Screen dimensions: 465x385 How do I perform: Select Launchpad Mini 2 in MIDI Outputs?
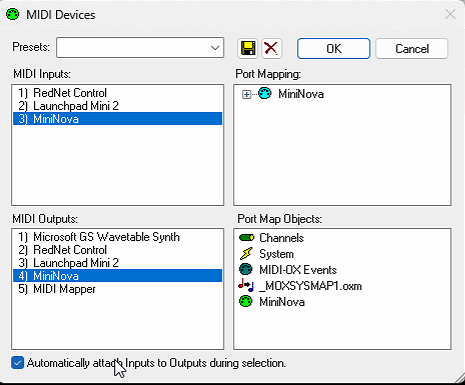pyautogui.click(x=118, y=263)
